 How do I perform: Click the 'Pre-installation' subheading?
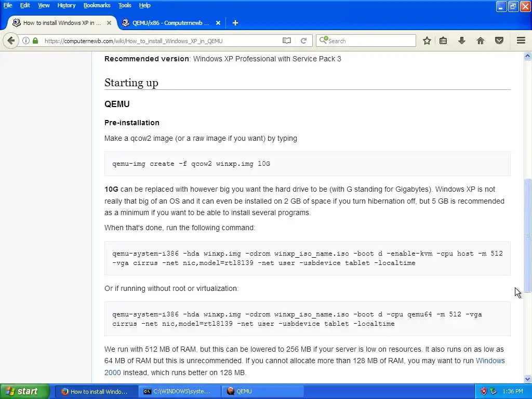coord(131,123)
